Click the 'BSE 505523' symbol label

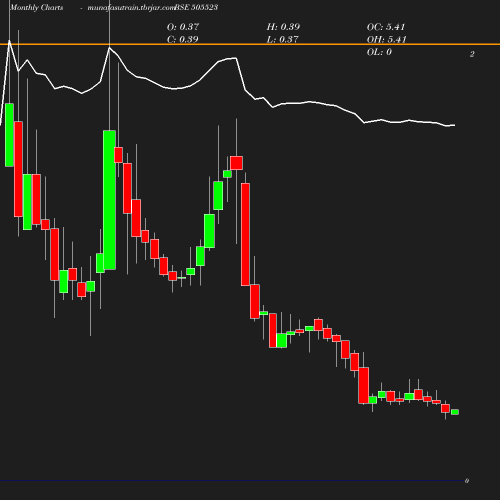(196, 7)
